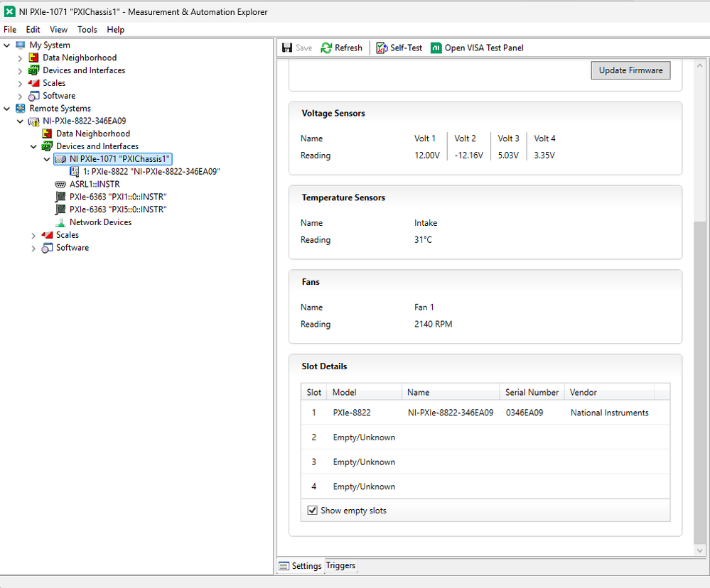Screen dimensions: 710x588
Task: Collapse the Remote Systems node
Action: pos(7,109)
